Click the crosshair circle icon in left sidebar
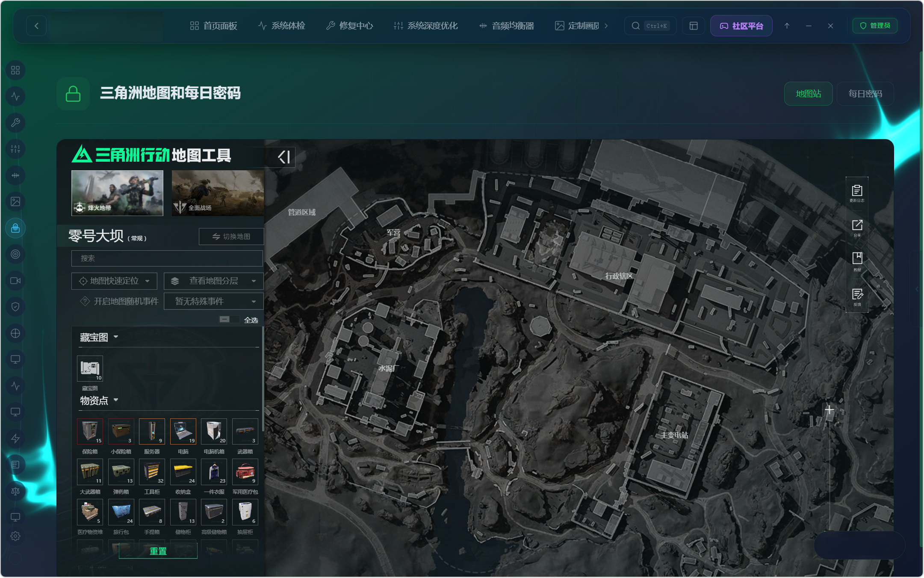Image resolution: width=924 pixels, height=578 pixels. click(x=15, y=333)
